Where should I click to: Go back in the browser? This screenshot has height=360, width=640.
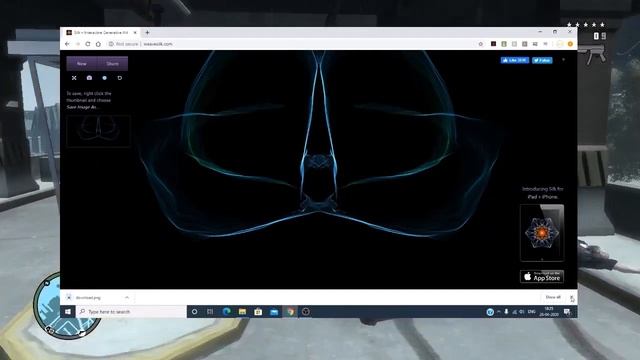[x=67, y=44]
